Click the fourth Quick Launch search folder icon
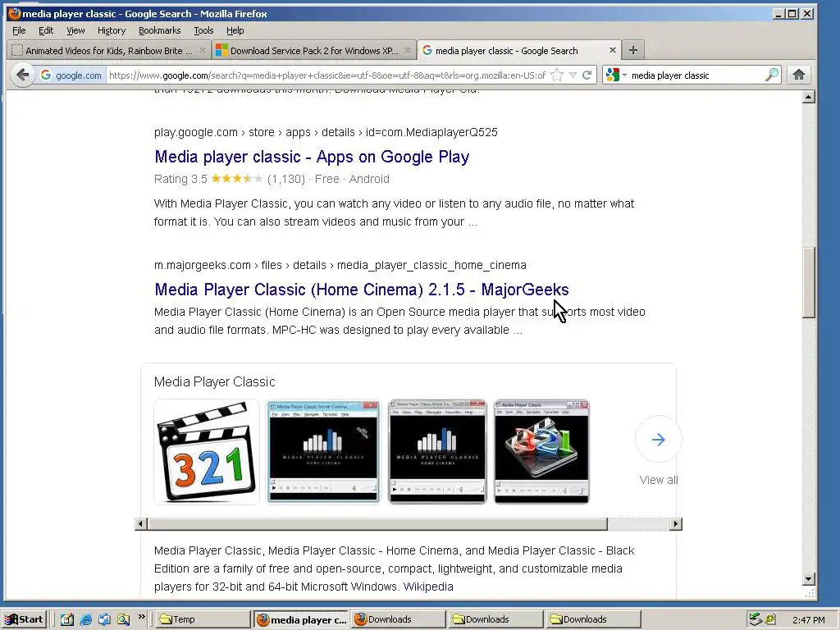 [123, 619]
